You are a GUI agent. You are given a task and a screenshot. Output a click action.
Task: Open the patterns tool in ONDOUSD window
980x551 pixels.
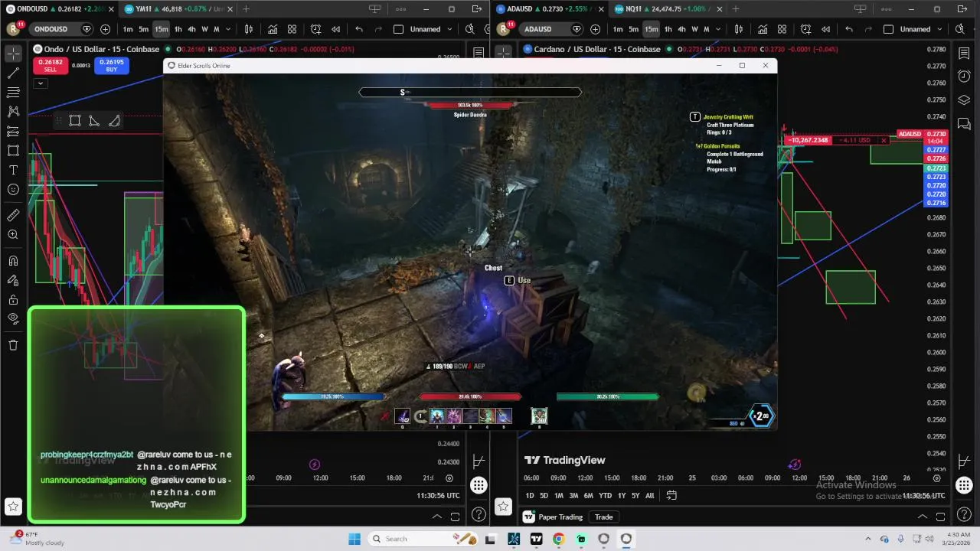tap(13, 112)
